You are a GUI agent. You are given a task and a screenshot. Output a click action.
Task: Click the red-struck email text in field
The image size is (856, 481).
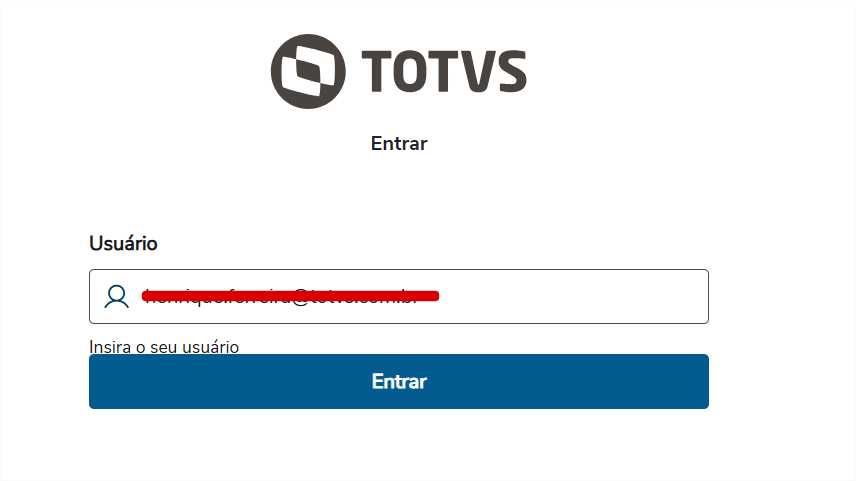click(x=290, y=296)
